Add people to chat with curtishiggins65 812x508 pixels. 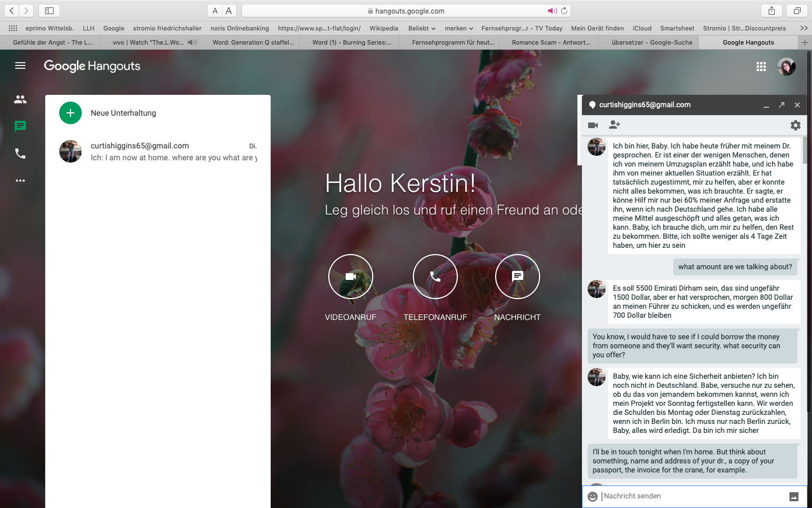pos(615,125)
